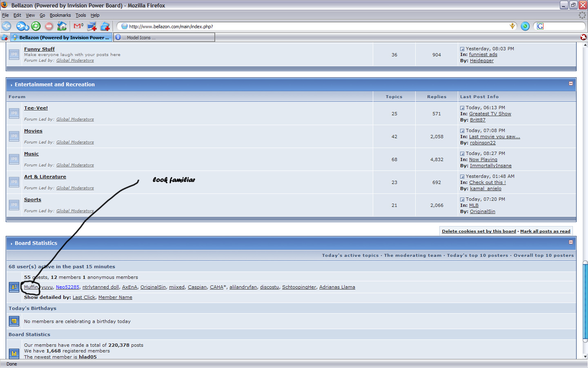Open the Movies forum link

pyautogui.click(x=33, y=131)
